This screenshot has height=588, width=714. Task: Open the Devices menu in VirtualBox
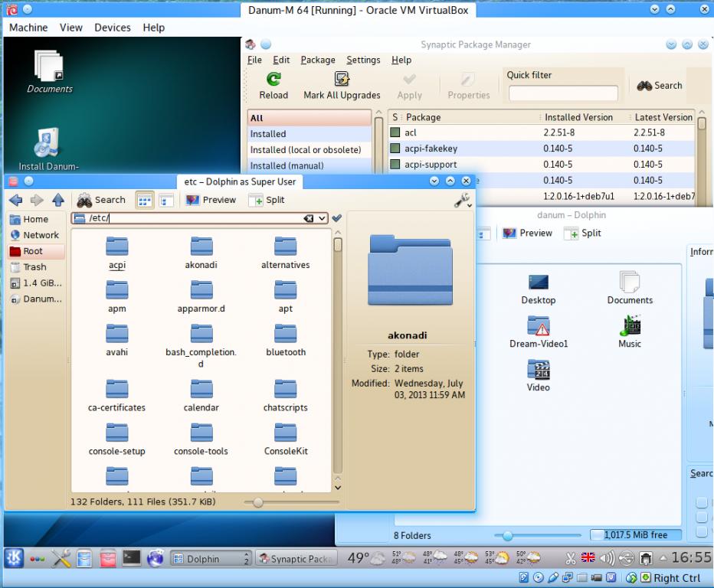click(x=112, y=28)
